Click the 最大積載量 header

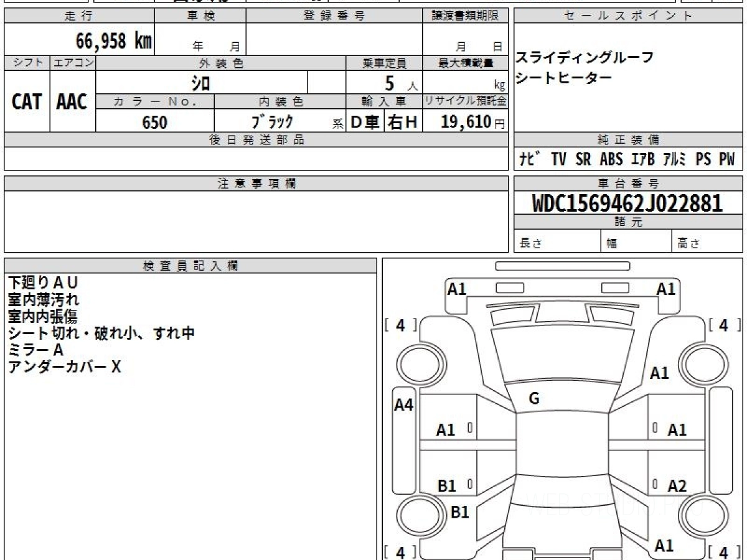click(465, 63)
